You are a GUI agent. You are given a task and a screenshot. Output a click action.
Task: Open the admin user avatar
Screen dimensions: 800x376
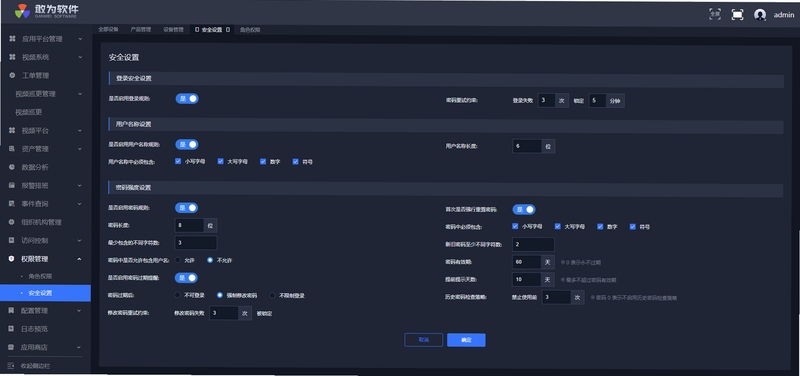tap(760, 15)
